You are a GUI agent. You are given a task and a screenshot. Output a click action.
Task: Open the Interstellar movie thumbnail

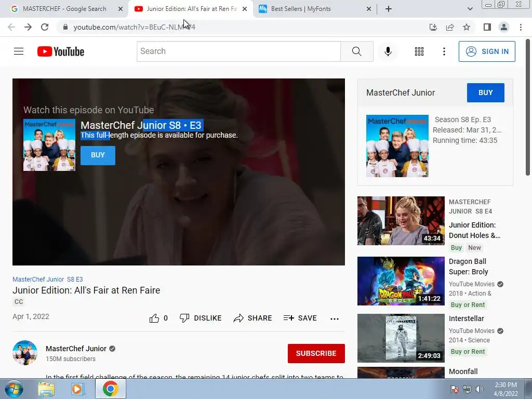coord(401,338)
